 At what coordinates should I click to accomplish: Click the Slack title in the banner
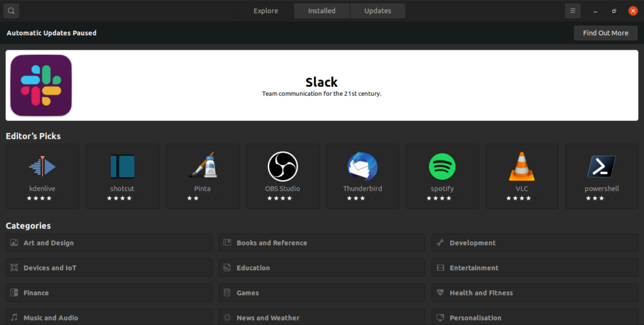[x=321, y=82]
